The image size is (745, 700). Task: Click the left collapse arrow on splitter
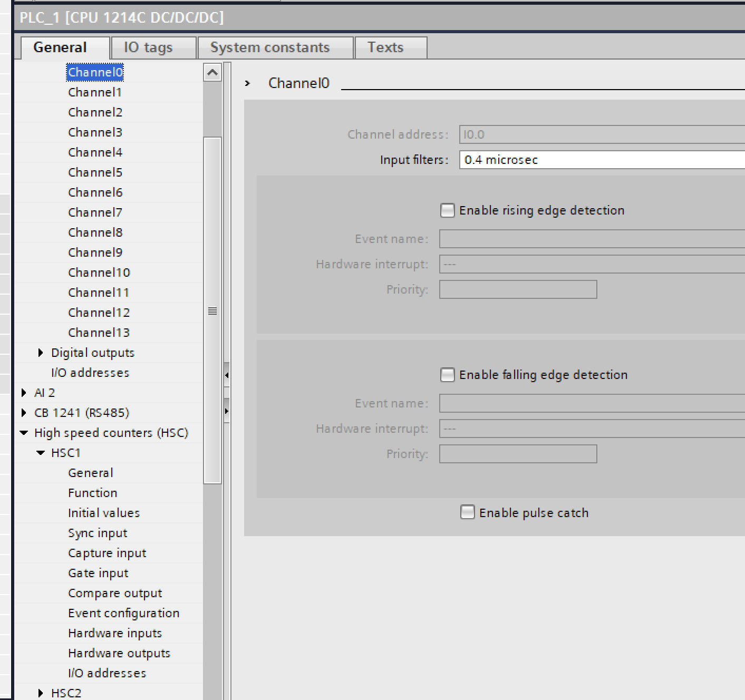[226, 375]
